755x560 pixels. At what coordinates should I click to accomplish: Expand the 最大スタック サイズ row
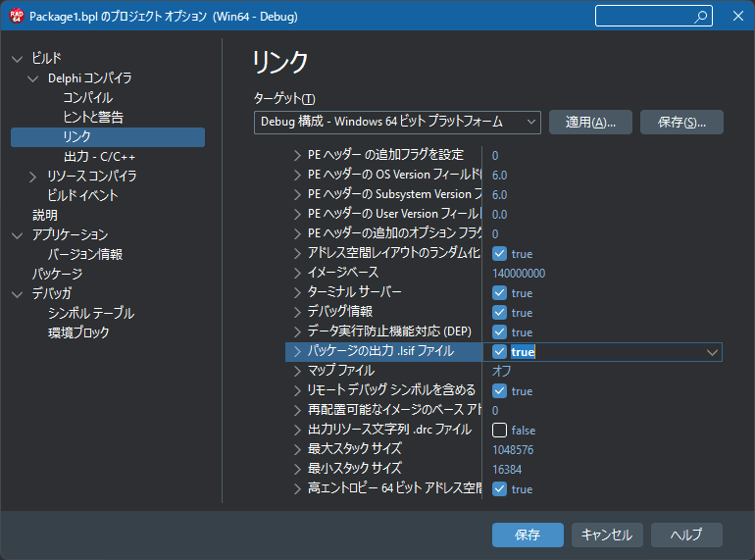coord(297,450)
